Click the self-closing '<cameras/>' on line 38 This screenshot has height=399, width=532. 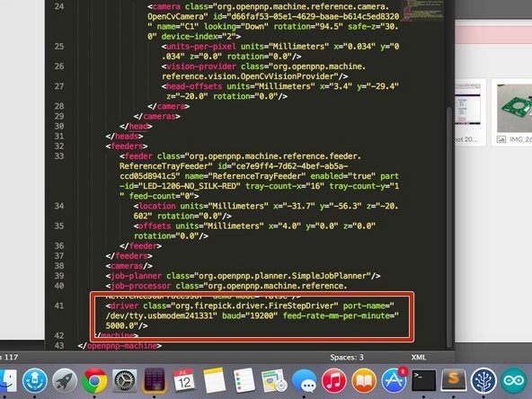click(x=129, y=266)
